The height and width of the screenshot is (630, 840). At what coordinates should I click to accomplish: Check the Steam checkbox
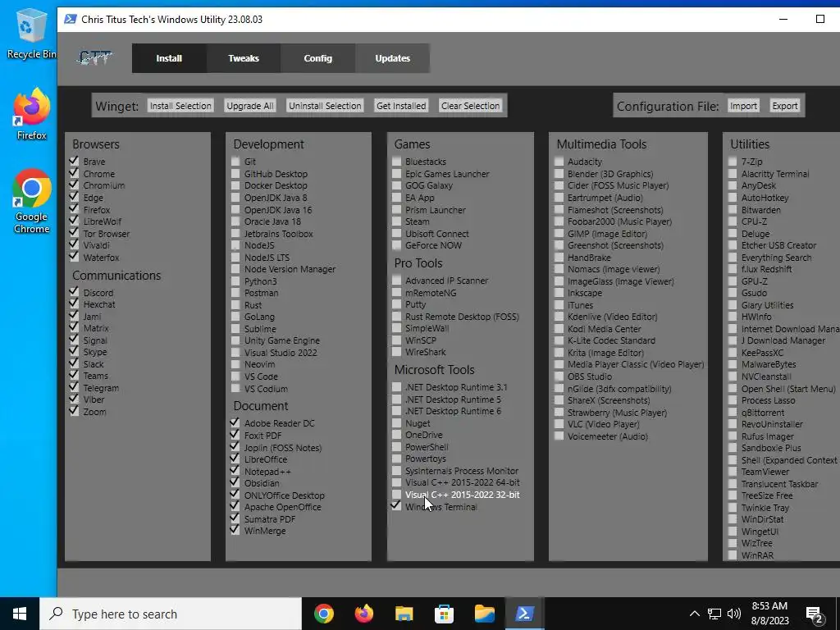click(396, 221)
